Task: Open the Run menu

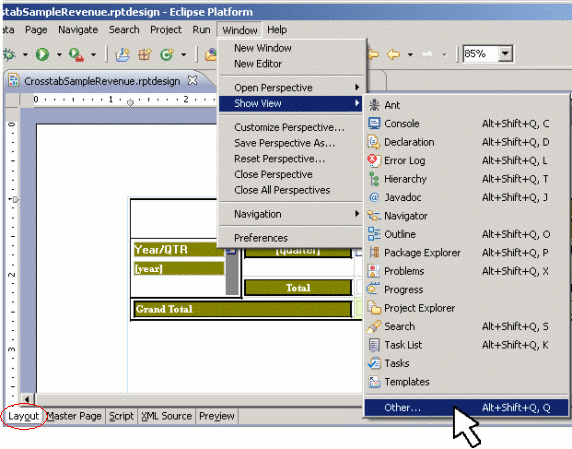Action: click(201, 30)
